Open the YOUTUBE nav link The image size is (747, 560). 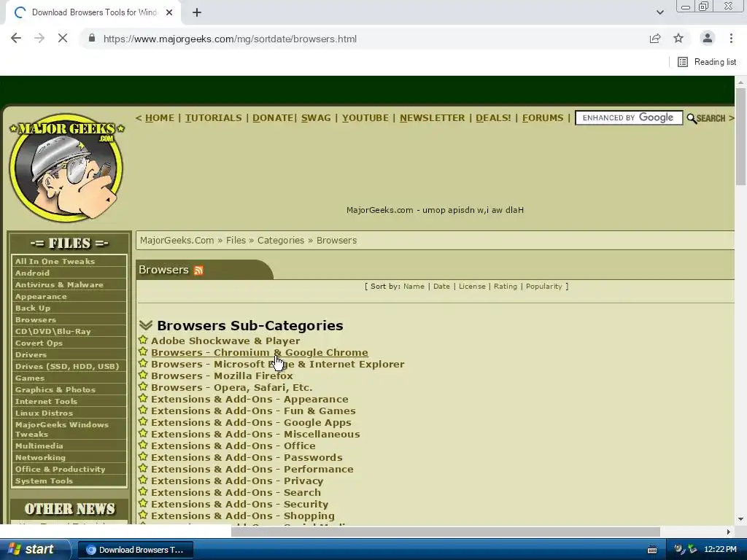pyautogui.click(x=365, y=117)
